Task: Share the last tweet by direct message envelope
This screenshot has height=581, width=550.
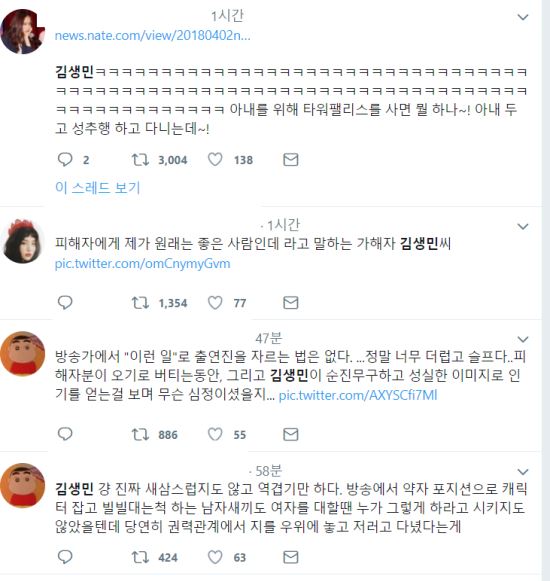Action: tap(291, 557)
